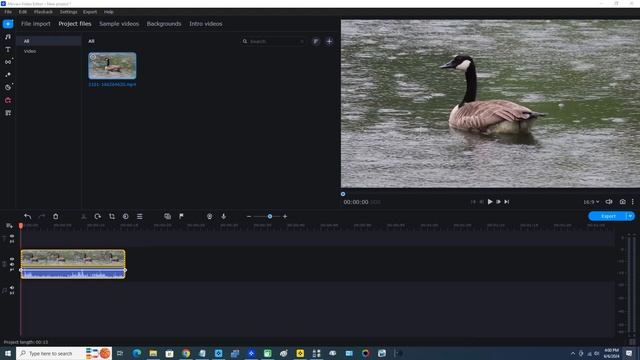Viewport: 640px width, 360px height.
Task: Record voice-over with the microphone icon
Action: (224, 216)
